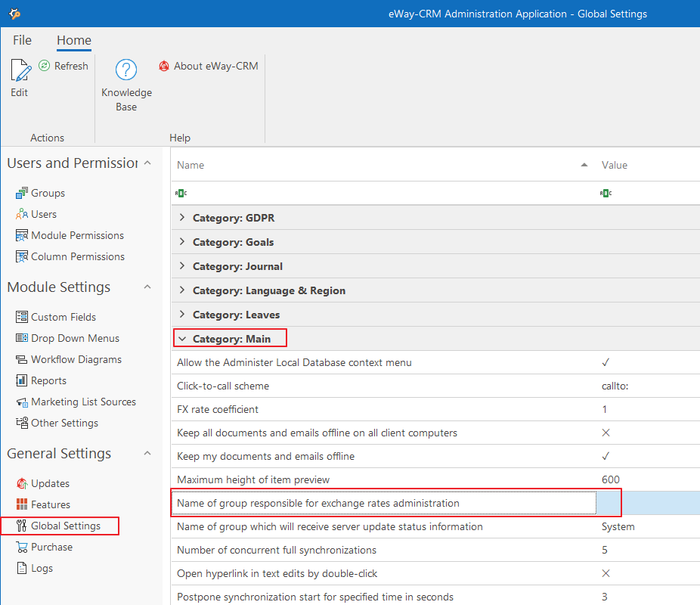700x605 pixels.
Task: Open Groups from the sidebar
Action: point(48,193)
